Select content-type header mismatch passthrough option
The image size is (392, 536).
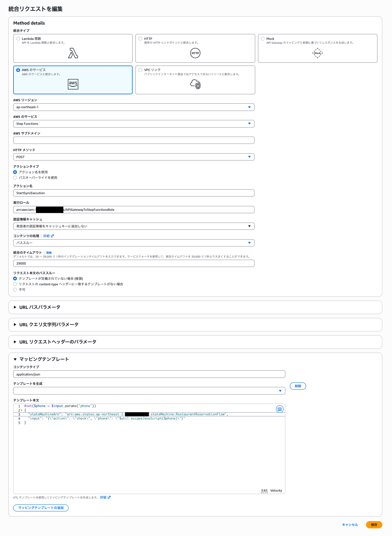(x=15, y=284)
